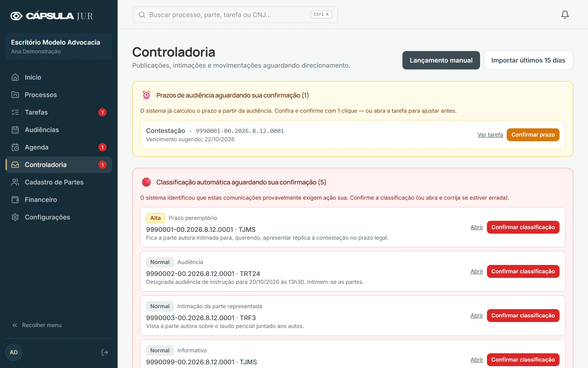The width and height of the screenshot is (588, 368).
Task: Open the TRT24 communication via Abrir
Action: click(476, 271)
